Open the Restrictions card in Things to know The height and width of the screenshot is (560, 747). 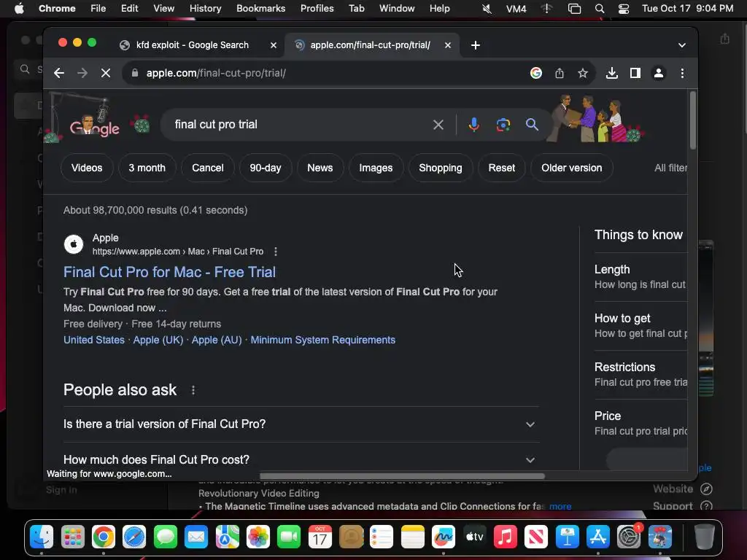point(640,374)
